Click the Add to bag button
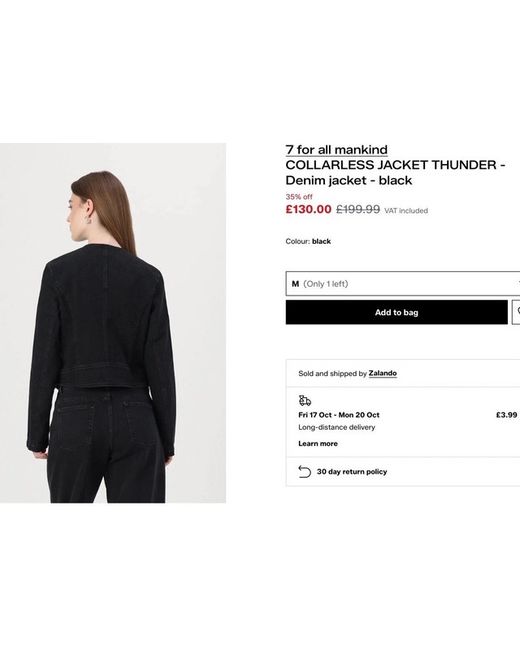Viewport: 520px width, 650px height. click(396, 312)
